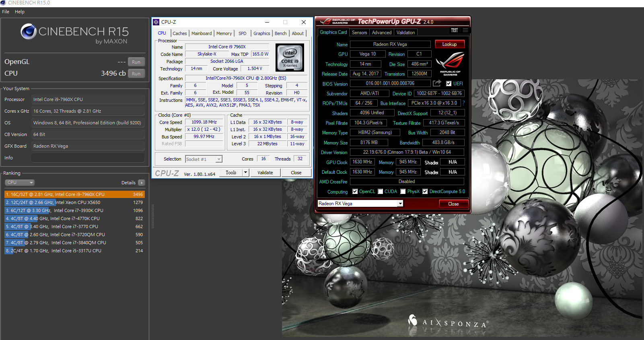Select ranking row Intel Core i7-4770K CPU
The height and width of the screenshot is (340, 644).
click(x=74, y=218)
